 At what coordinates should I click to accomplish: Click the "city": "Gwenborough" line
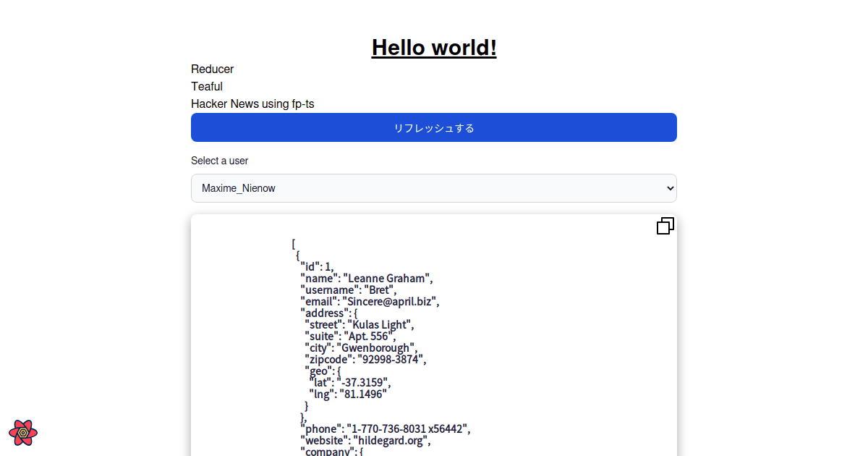(361, 348)
